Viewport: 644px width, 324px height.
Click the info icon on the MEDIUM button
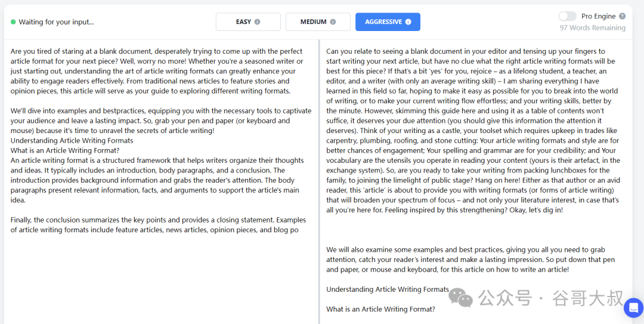coord(333,22)
